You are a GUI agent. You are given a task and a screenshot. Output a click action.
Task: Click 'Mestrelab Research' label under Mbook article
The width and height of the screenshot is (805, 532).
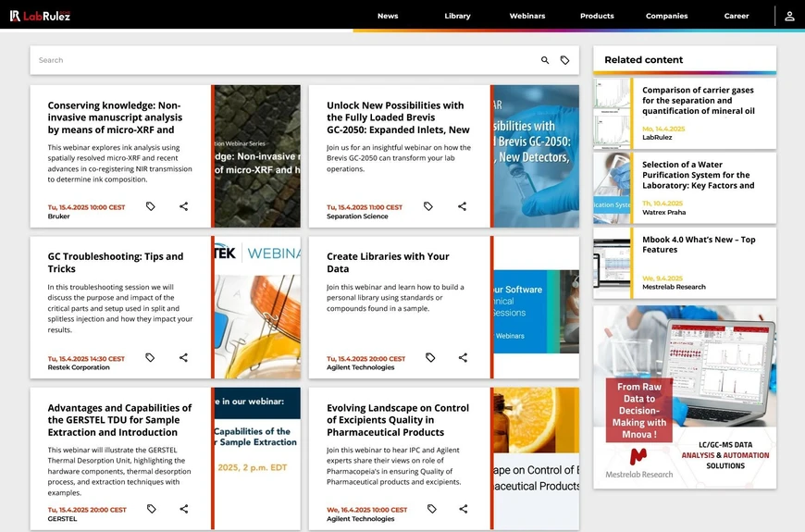[x=675, y=287]
